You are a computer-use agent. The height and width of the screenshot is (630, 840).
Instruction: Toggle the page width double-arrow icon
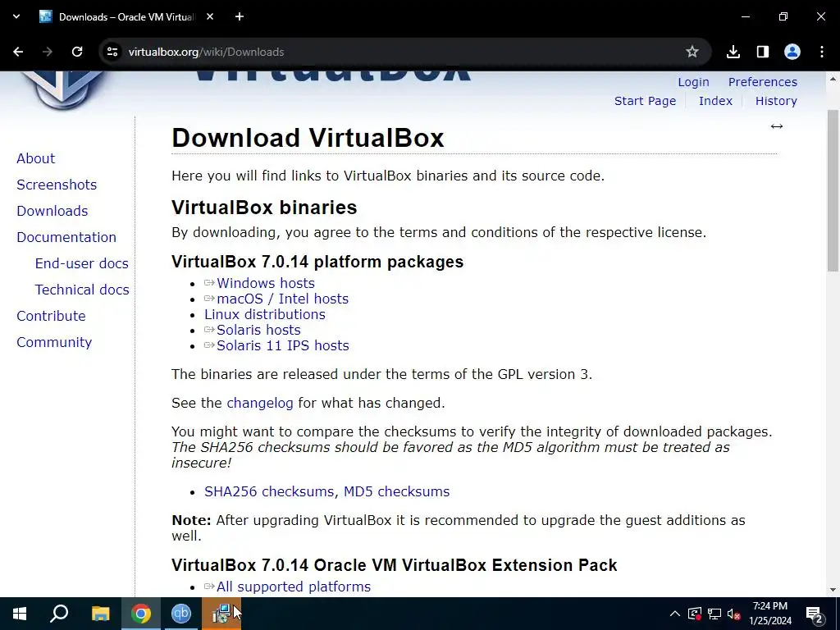(777, 126)
